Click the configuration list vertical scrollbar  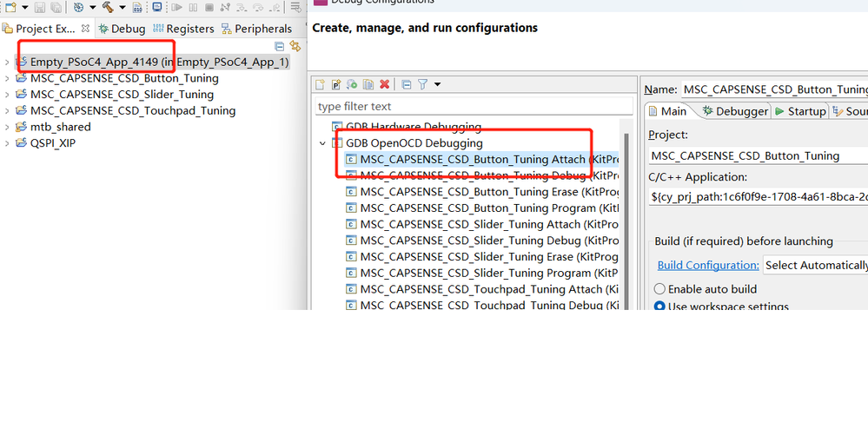click(x=626, y=221)
